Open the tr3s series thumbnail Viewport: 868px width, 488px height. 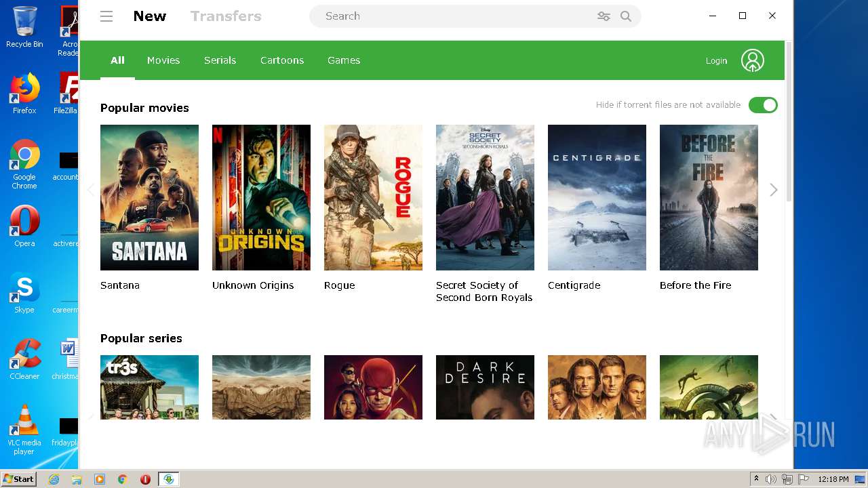tap(149, 387)
